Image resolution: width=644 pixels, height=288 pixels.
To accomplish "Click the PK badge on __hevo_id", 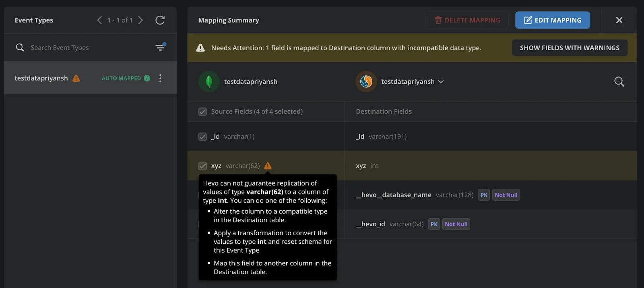I will 434,224.
